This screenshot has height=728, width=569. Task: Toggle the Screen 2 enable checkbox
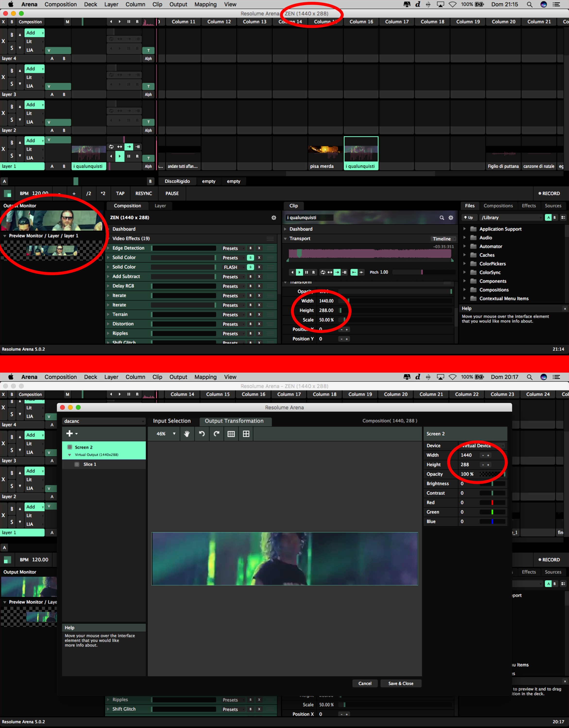coord(70,447)
